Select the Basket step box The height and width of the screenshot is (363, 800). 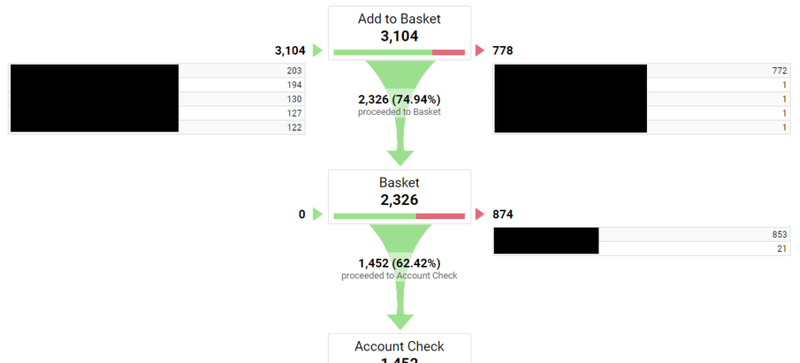click(399, 197)
